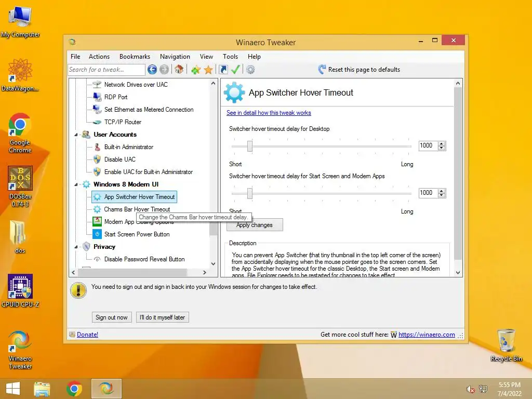The height and width of the screenshot is (399, 532).
Task: Launch Chrome from the taskbar
Action: [x=74, y=389]
